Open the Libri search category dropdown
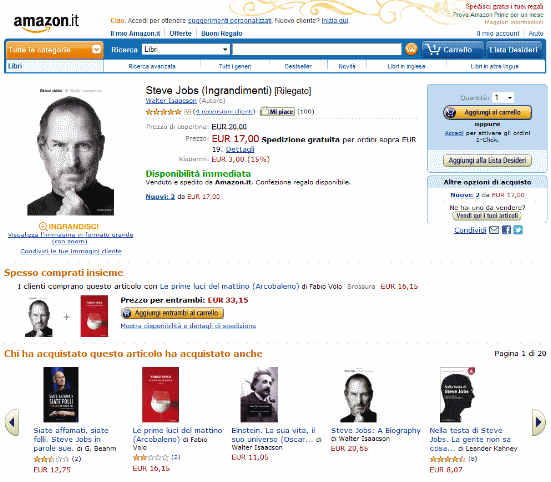551x482 pixels. tap(186, 49)
